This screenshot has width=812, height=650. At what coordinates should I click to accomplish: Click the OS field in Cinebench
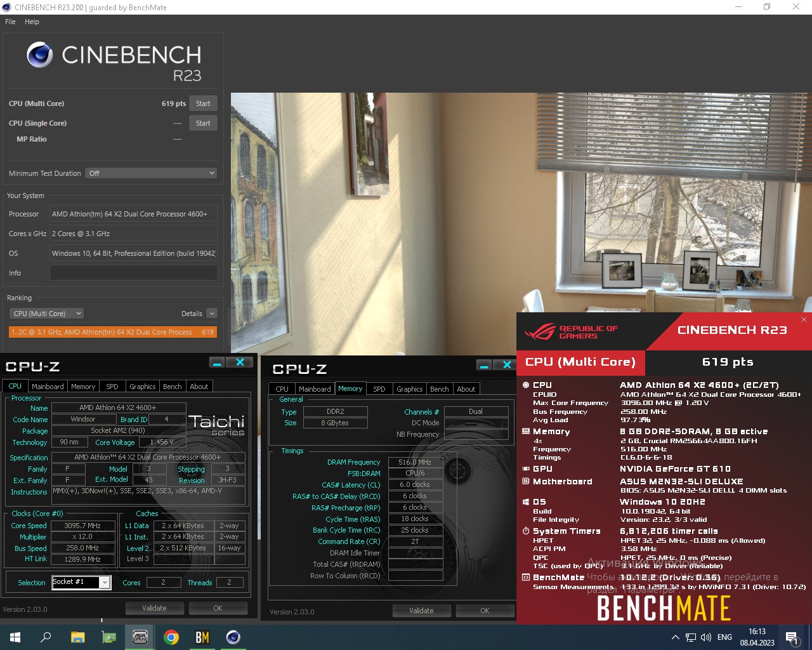(x=133, y=253)
